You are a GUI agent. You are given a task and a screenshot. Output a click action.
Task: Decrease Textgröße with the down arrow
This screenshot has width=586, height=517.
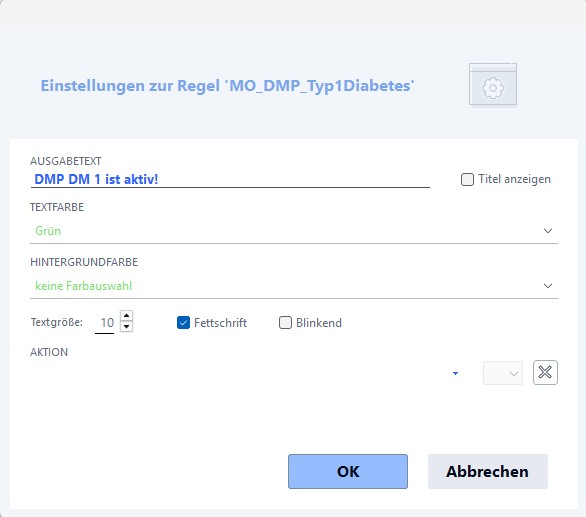[126, 326]
